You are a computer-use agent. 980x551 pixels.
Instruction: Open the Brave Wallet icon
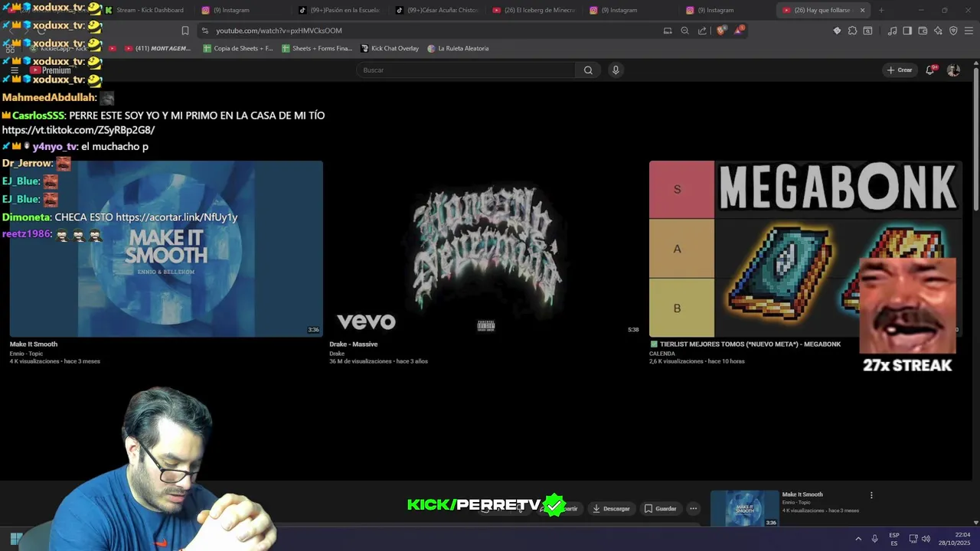coord(923,31)
